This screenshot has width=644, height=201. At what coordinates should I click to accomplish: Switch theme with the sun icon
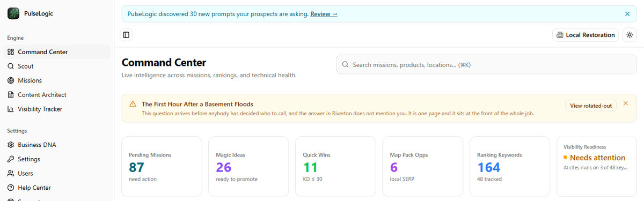pyautogui.click(x=630, y=35)
